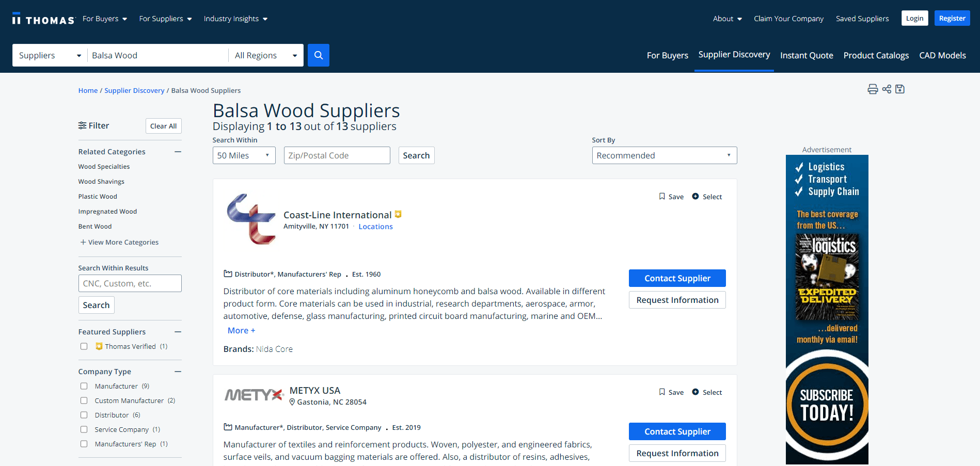Collapse the Related Categories section
Screen dimensions: 980x466
[178, 152]
